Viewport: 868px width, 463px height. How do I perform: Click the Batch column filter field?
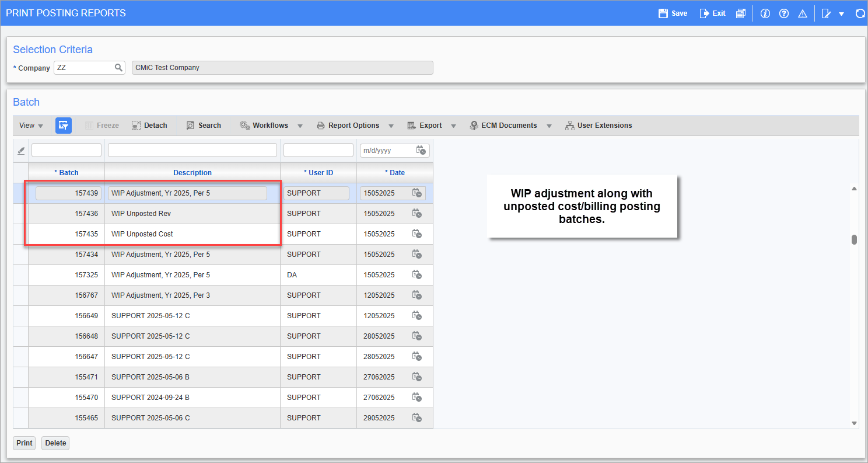pyautogui.click(x=66, y=150)
